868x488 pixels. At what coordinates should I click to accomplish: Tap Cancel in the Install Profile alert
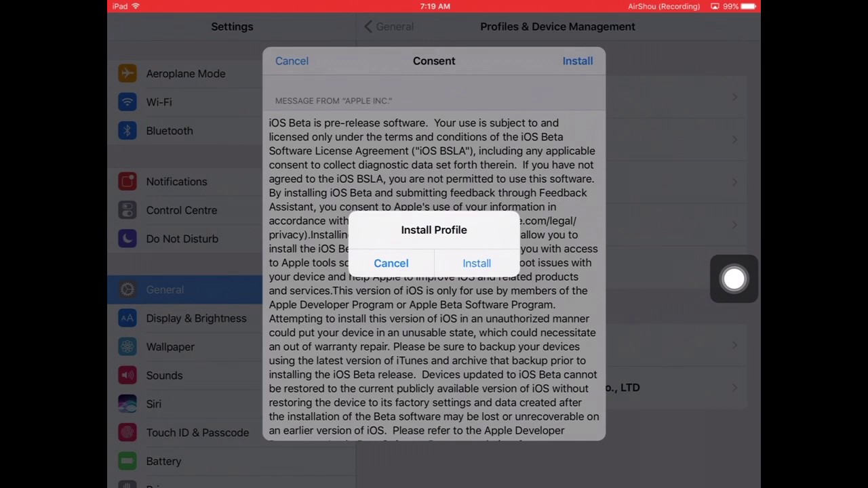point(391,263)
